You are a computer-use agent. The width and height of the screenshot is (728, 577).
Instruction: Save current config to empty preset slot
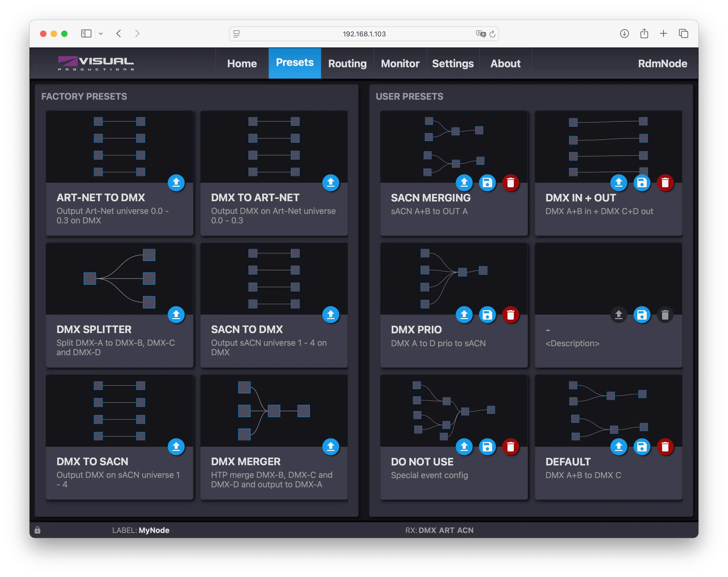point(641,315)
